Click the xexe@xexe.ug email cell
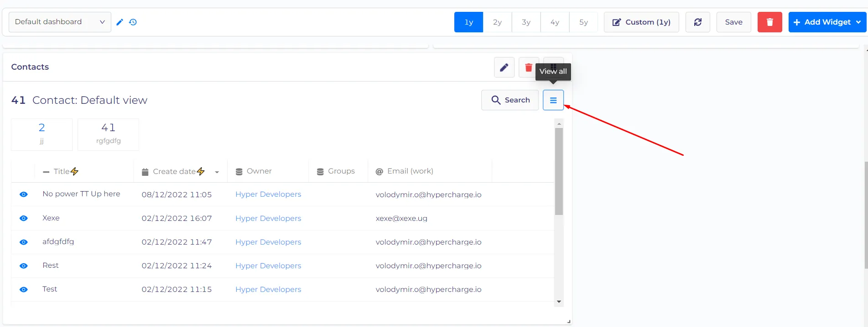868x327 pixels. point(401,218)
